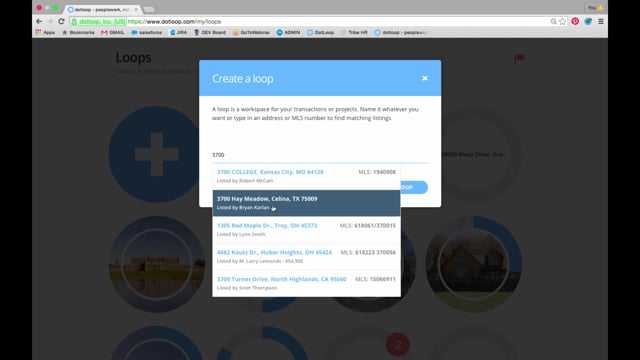The image size is (640, 360).
Task: Pick 3700 Turner Drive, North Highlands listing
Action: pos(306,283)
